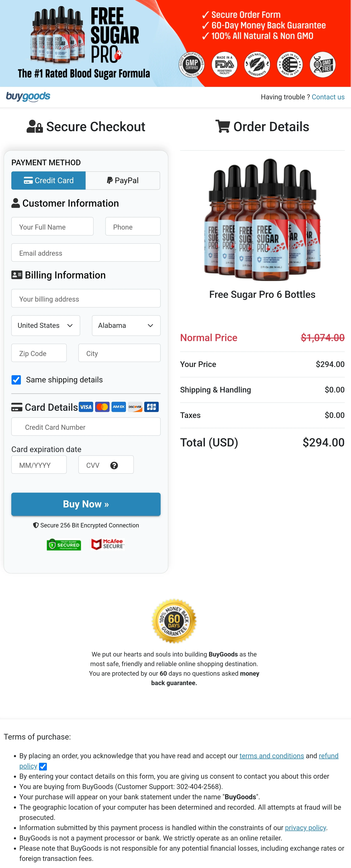This screenshot has width=351, height=868.
Task: Focus the Credit Card Number field
Action: tap(86, 427)
